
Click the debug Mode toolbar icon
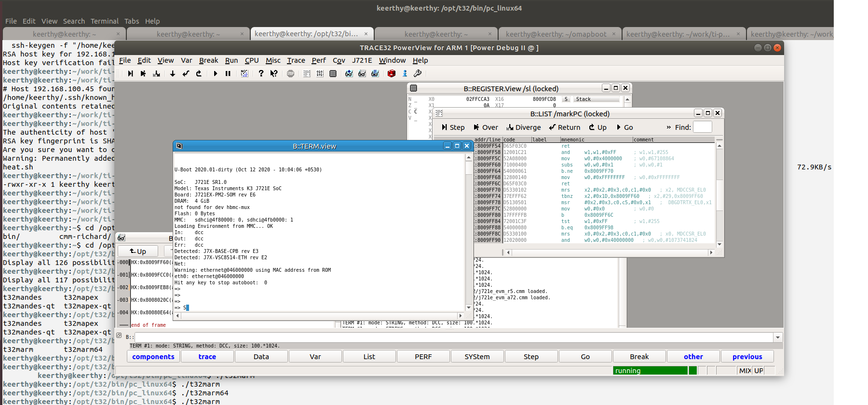coord(244,73)
